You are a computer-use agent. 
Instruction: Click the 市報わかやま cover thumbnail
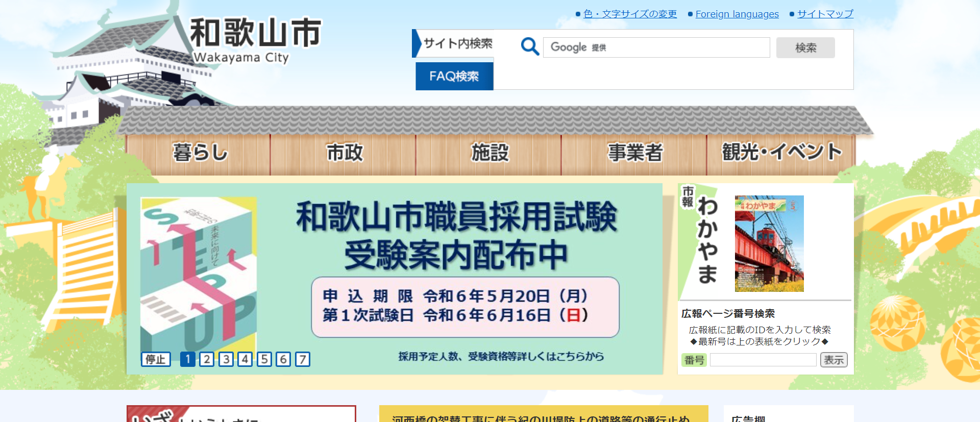769,243
